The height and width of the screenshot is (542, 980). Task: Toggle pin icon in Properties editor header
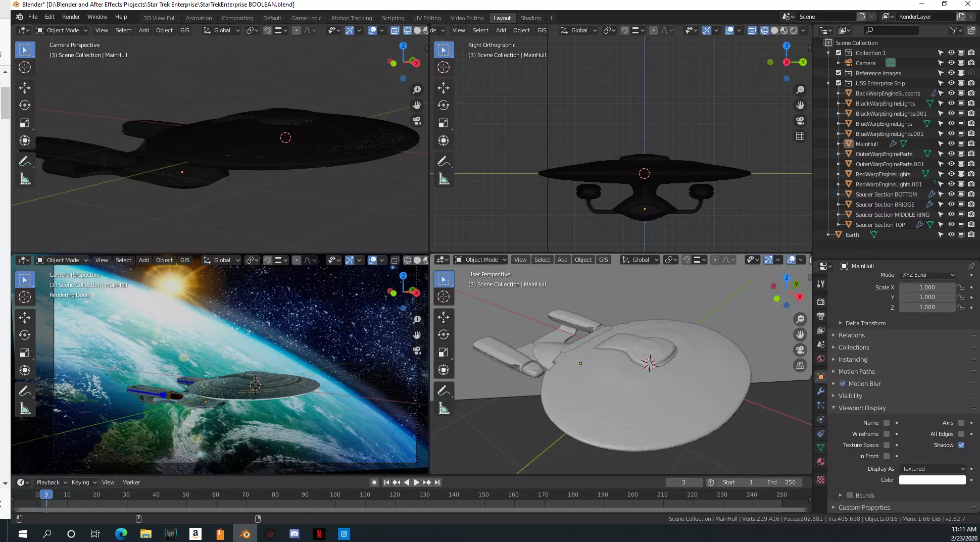click(x=971, y=266)
